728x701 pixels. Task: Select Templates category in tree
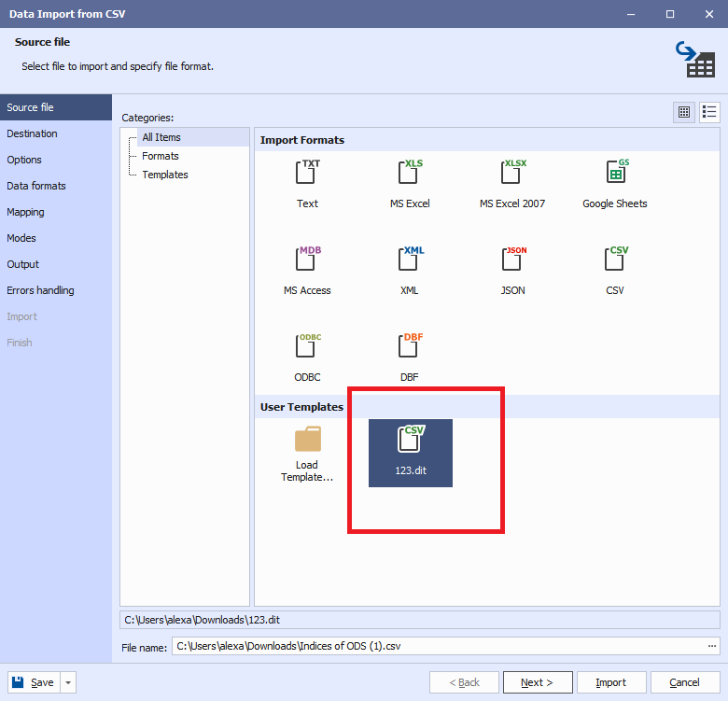point(165,175)
